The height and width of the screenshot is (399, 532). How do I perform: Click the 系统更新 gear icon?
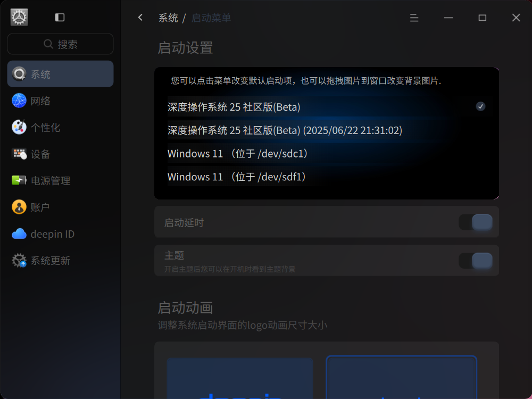click(x=19, y=260)
